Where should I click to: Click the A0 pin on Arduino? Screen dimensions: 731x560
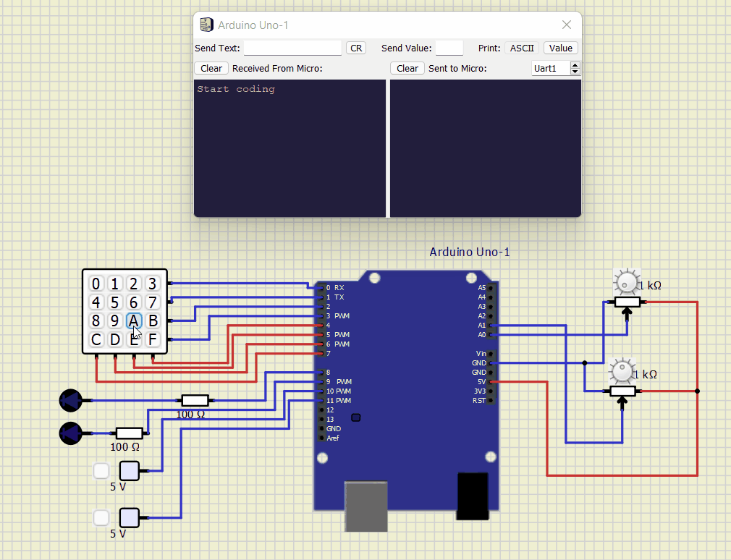coord(491,335)
